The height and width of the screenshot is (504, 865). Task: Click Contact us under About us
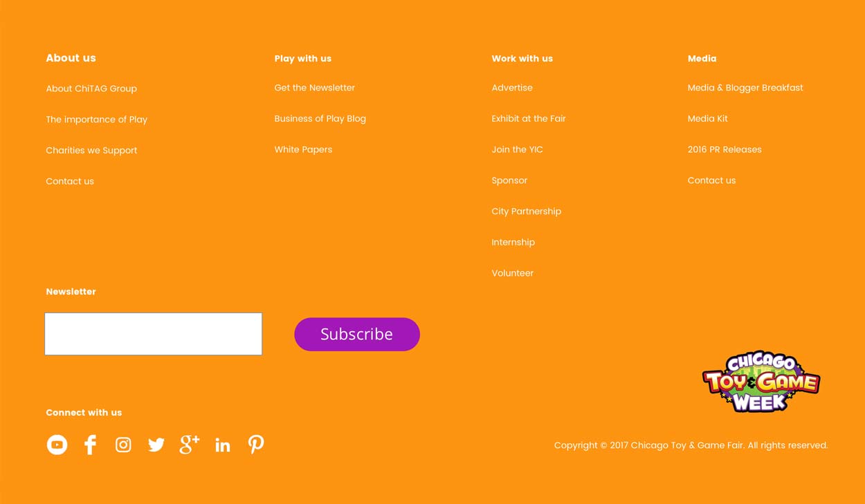click(x=70, y=181)
